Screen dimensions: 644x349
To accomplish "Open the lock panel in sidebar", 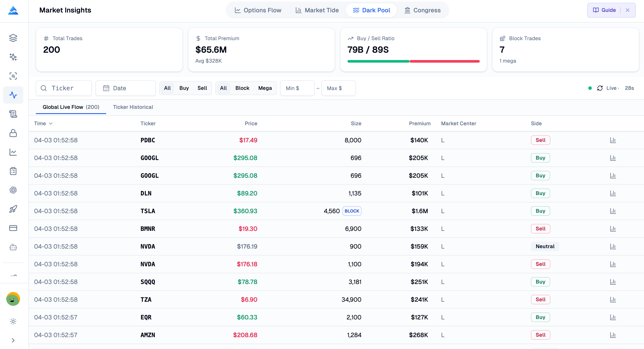I will click(13, 133).
